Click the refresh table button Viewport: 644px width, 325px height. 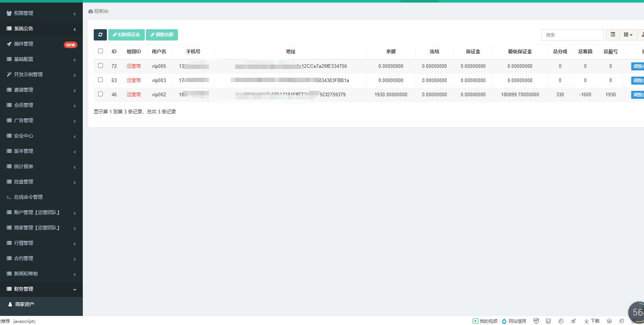[x=100, y=35]
